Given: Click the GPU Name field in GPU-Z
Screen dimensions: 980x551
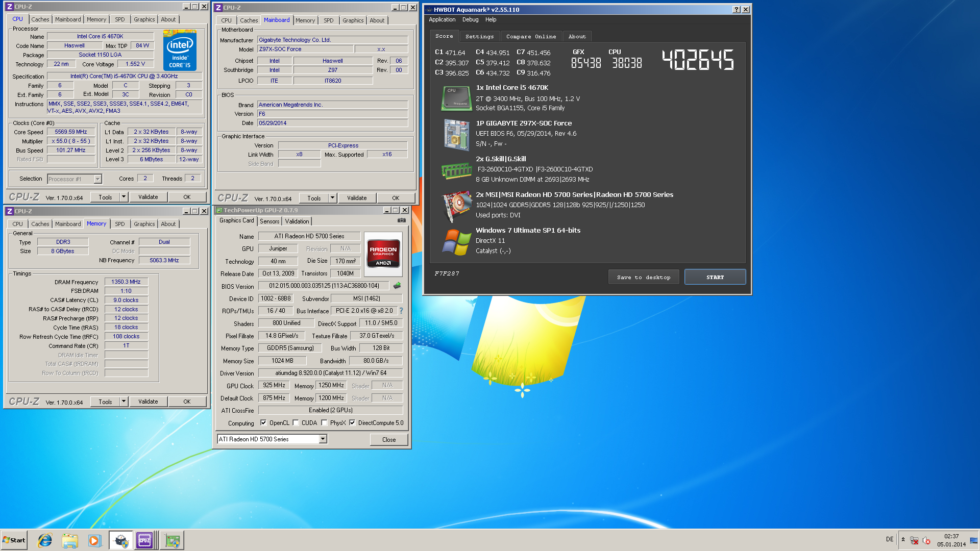Looking at the screenshot, I should 309,236.
